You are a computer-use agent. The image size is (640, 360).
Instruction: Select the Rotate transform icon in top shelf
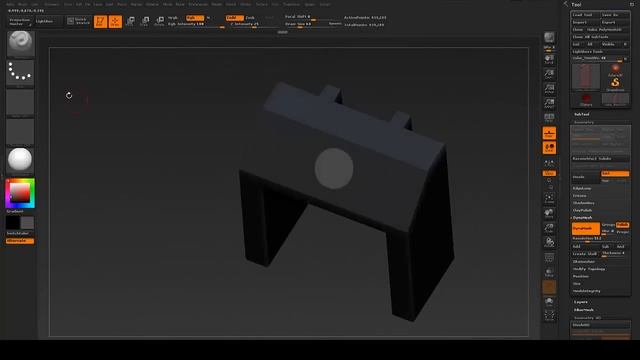tap(159, 21)
